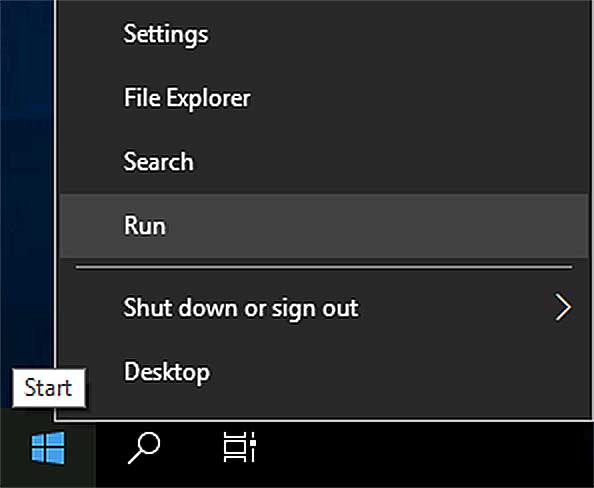Click the Start tooltip label

(x=48, y=388)
